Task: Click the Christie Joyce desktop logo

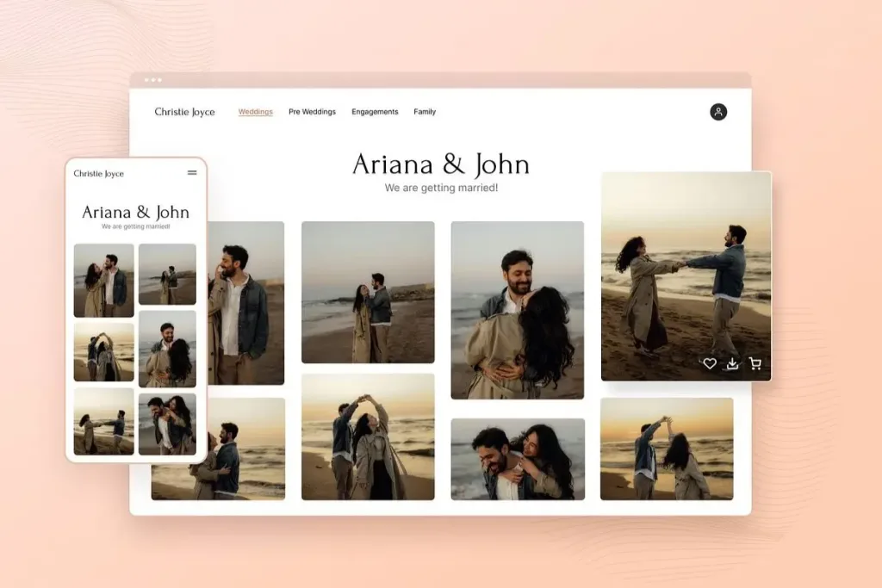Action: [184, 112]
